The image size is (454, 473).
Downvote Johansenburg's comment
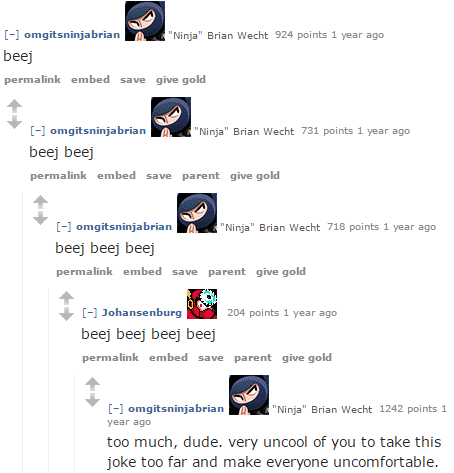66,314
